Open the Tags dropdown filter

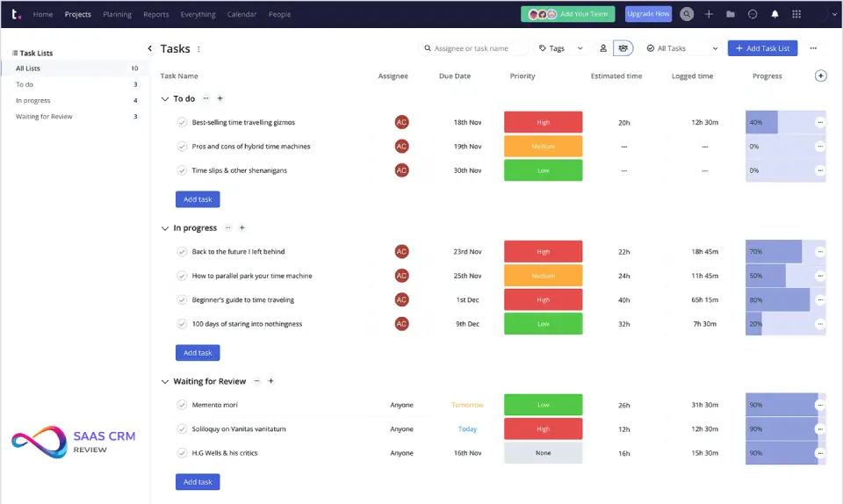tap(561, 48)
